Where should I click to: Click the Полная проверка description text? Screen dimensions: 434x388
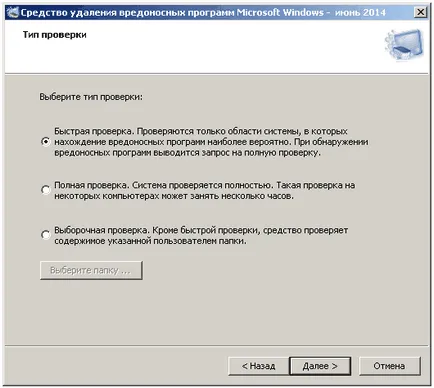click(x=204, y=190)
